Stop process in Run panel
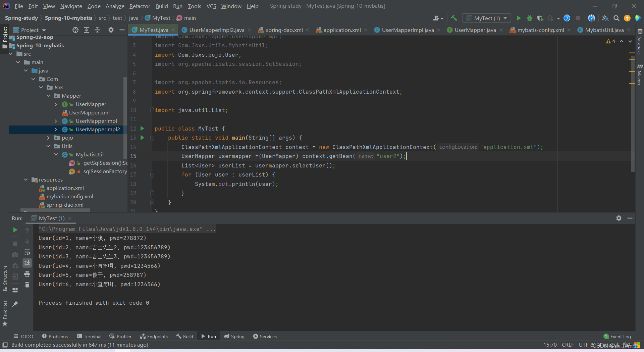This screenshot has height=352, width=644. [15, 243]
